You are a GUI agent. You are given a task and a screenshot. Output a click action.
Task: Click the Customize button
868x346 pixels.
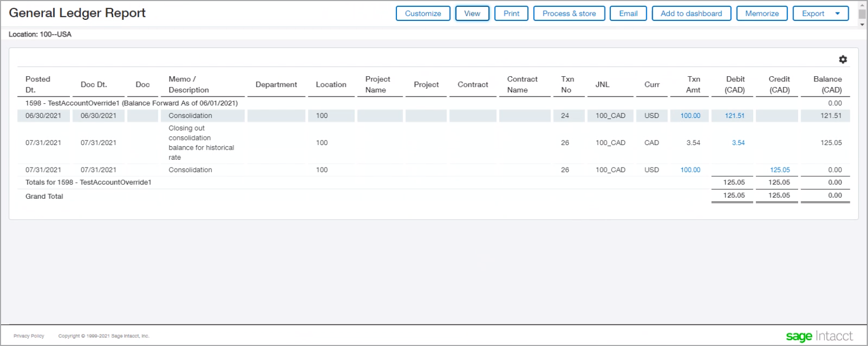click(x=423, y=14)
